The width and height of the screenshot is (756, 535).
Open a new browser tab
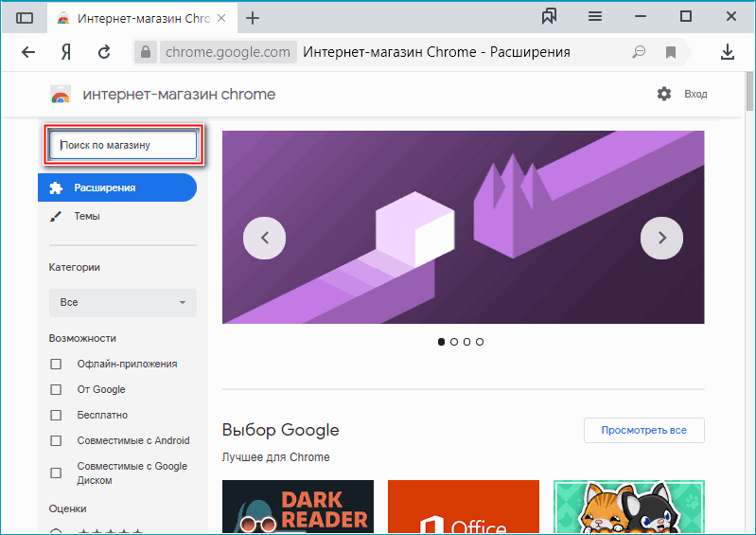(x=253, y=18)
